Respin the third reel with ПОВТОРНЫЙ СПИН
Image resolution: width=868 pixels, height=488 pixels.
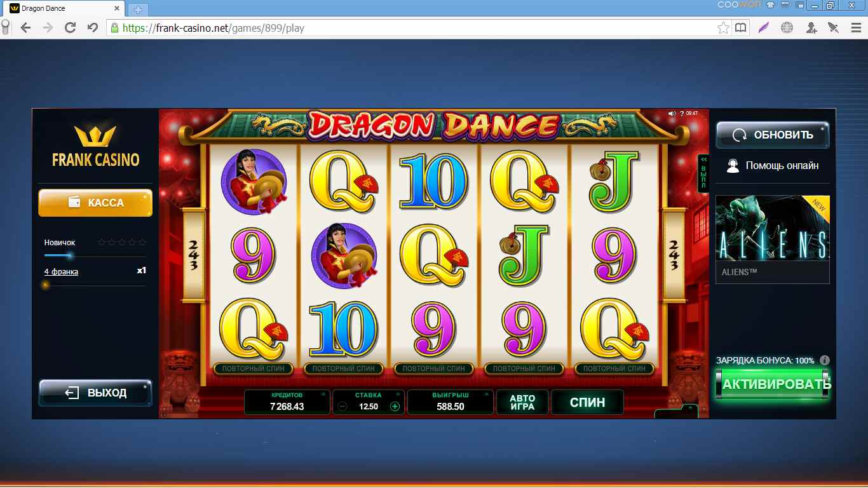434,369
